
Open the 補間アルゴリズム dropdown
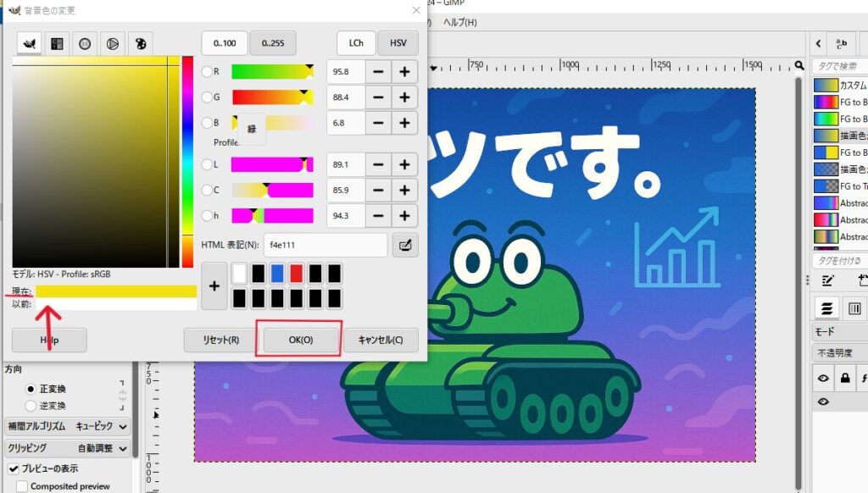click(67, 427)
